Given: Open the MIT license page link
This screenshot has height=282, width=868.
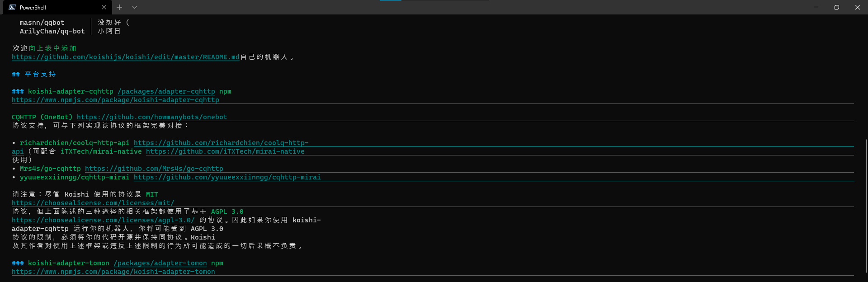Looking at the screenshot, I should pos(93,202).
